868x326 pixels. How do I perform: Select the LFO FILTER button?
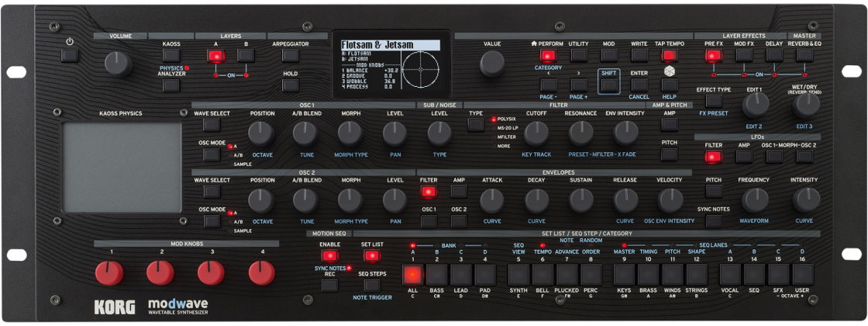714,156
